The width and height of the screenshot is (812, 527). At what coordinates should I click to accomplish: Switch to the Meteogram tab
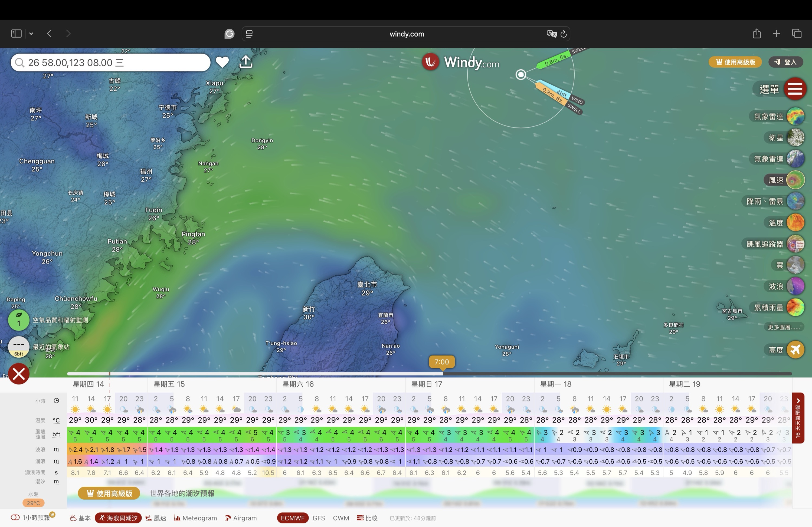[x=195, y=518]
